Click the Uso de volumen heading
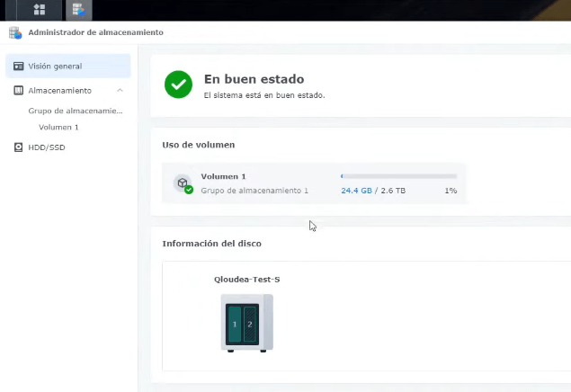The height and width of the screenshot is (392, 571). [199, 145]
